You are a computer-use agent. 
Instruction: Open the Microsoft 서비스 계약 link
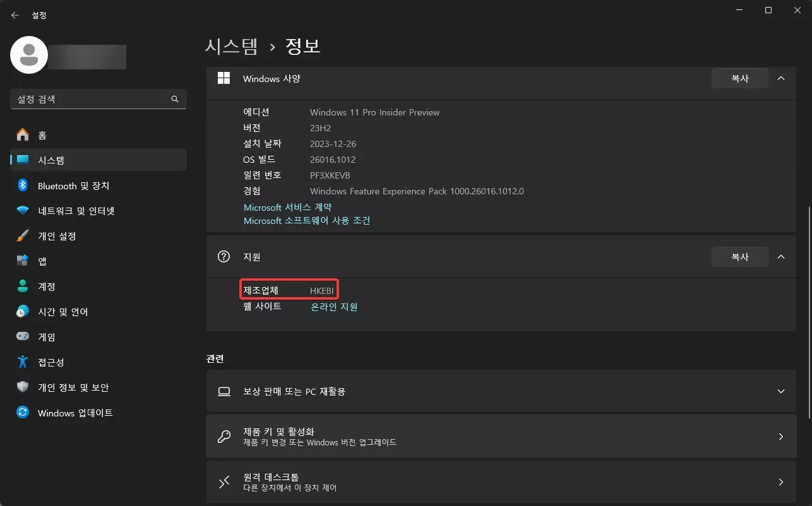pyautogui.click(x=288, y=207)
